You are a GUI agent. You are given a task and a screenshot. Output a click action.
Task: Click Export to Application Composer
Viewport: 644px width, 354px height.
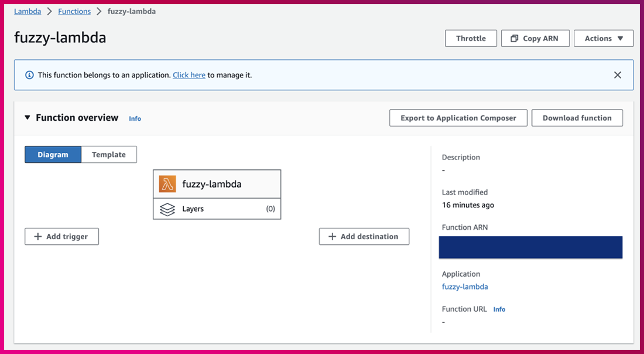(x=458, y=118)
